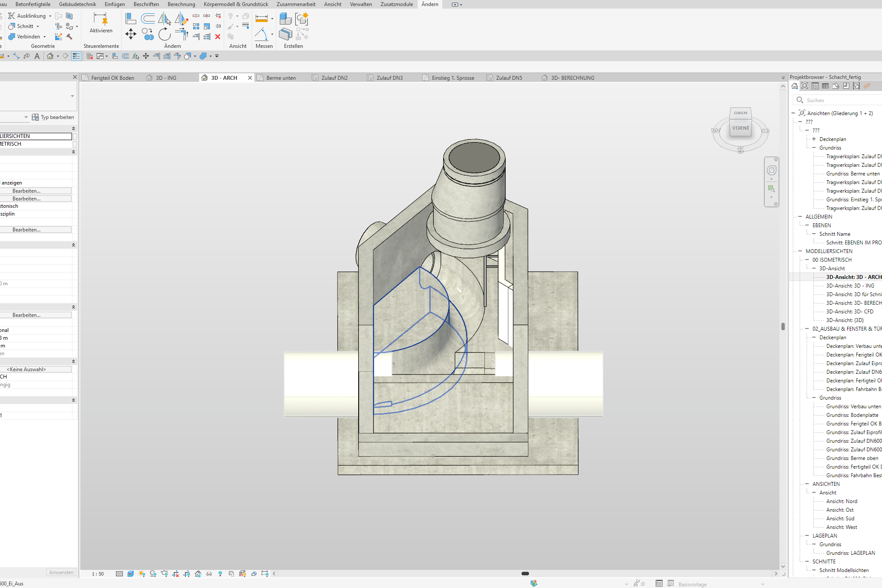
Task: Select the Offset tool icon
Action: point(148,18)
